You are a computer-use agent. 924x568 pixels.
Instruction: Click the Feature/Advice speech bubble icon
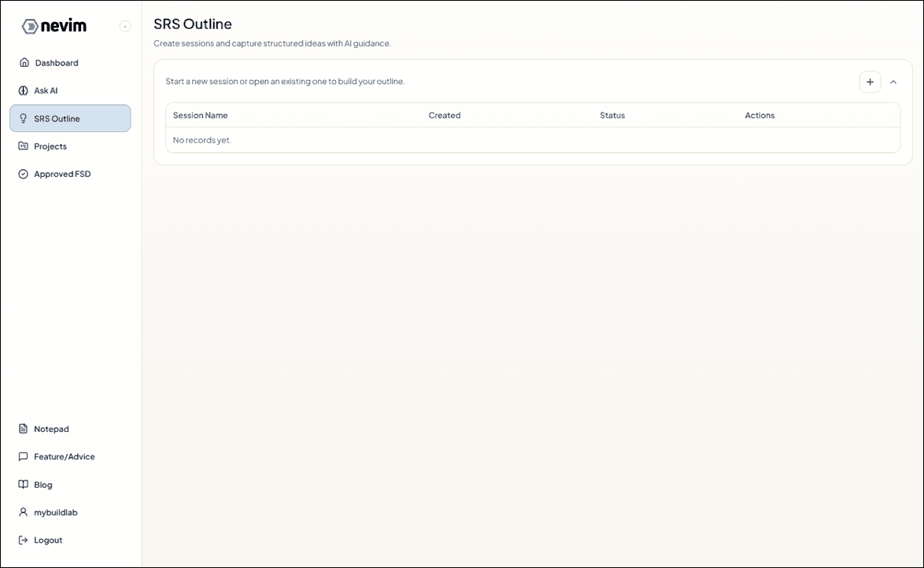[x=24, y=456]
